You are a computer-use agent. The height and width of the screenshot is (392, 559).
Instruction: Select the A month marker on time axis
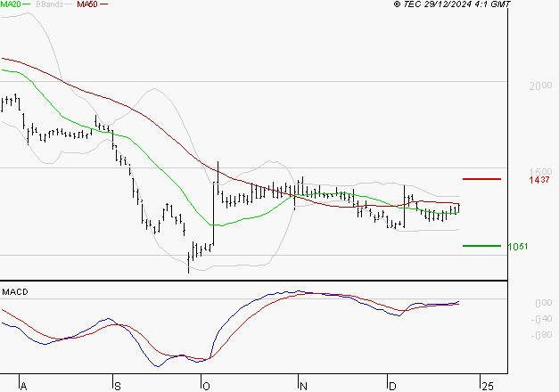click(23, 387)
